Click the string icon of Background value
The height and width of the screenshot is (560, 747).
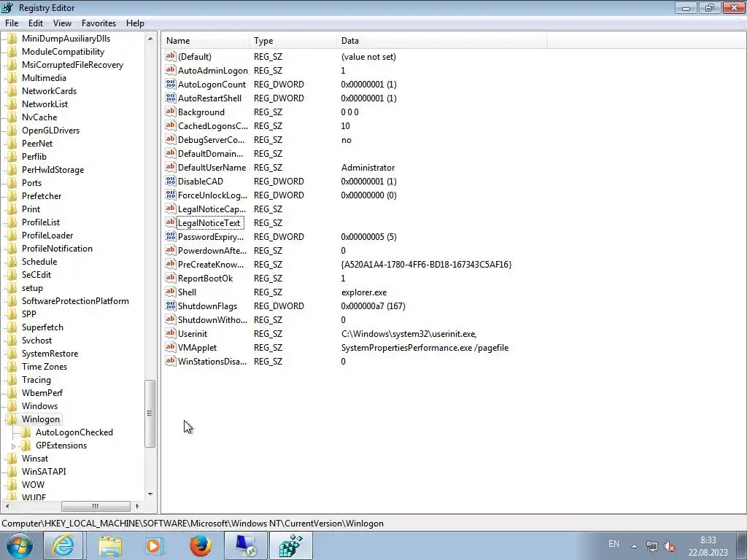point(171,112)
